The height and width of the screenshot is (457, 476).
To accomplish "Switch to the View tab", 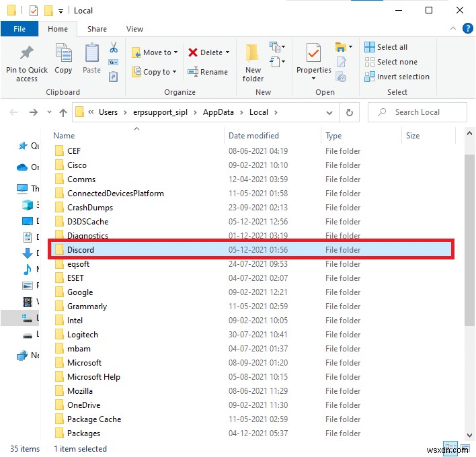I will 134,29.
